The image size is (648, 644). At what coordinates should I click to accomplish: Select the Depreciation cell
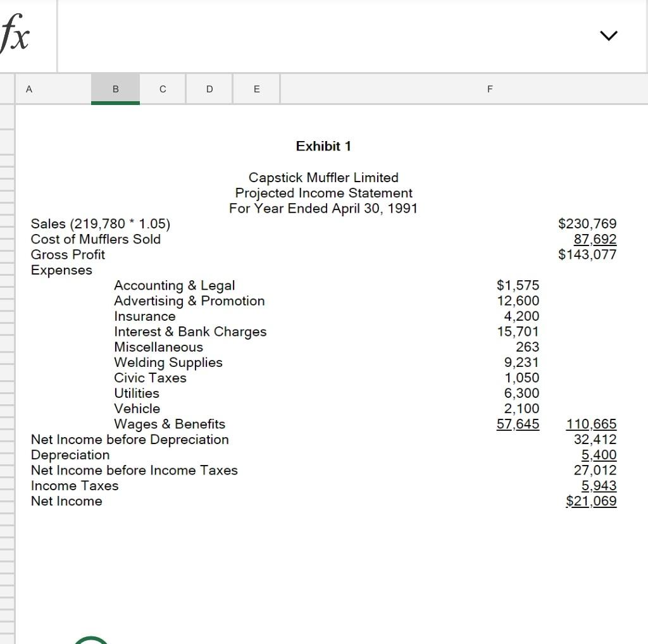coord(70,454)
